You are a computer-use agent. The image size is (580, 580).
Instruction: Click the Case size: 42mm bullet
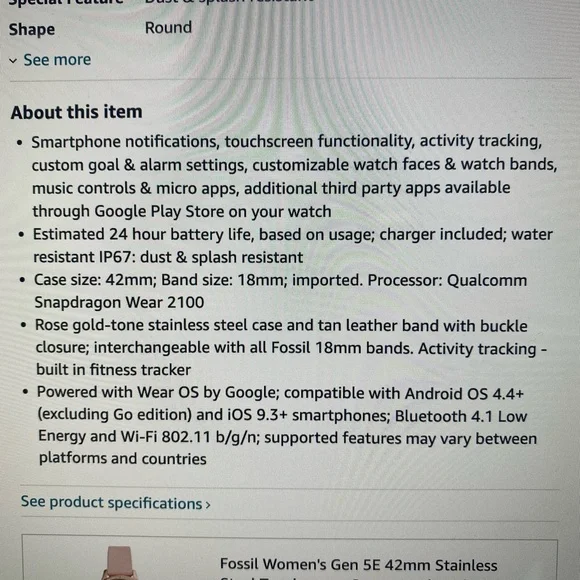tap(280, 291)
